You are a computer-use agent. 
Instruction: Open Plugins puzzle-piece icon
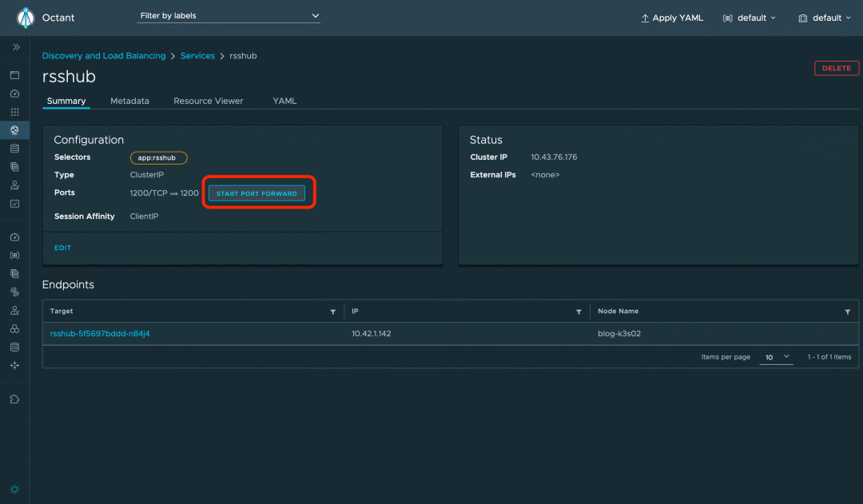point(15,399)
